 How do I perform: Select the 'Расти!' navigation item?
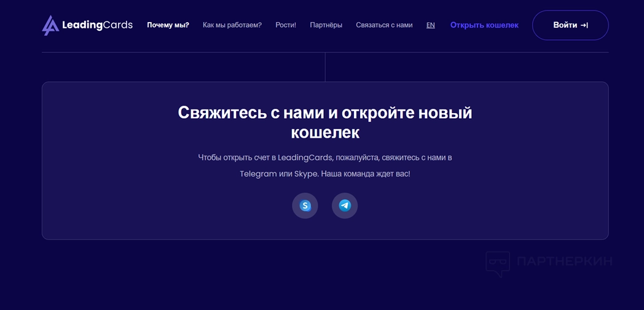pos(286,25)
